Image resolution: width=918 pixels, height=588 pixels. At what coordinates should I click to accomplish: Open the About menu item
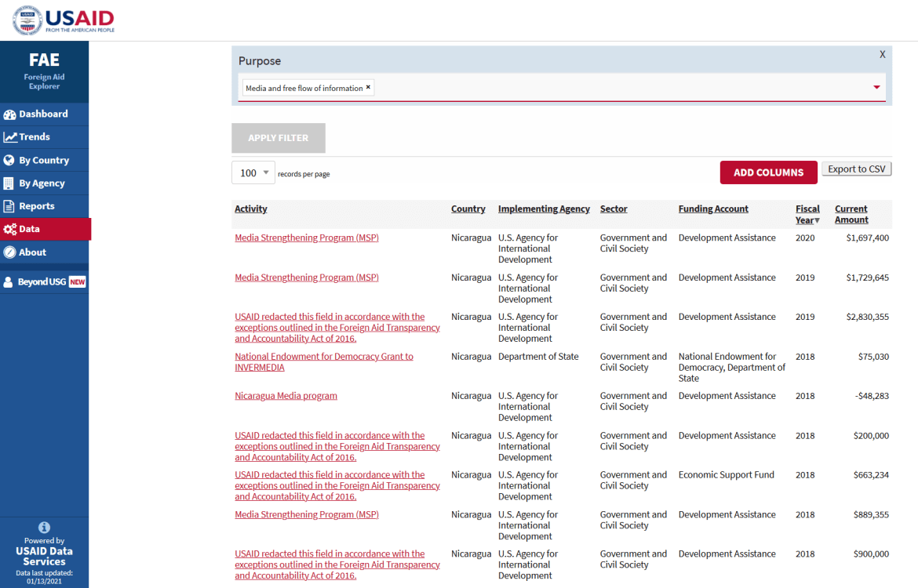[x=45, y=252]
